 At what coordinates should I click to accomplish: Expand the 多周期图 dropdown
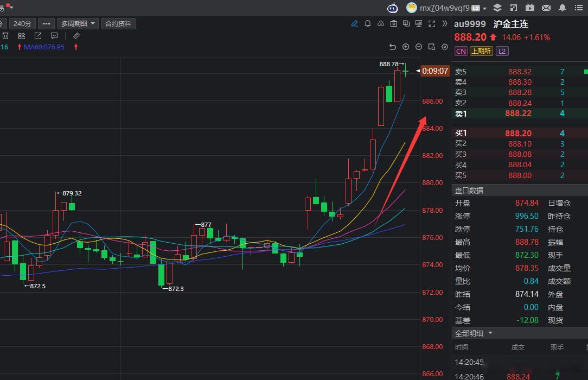(78, 24)
